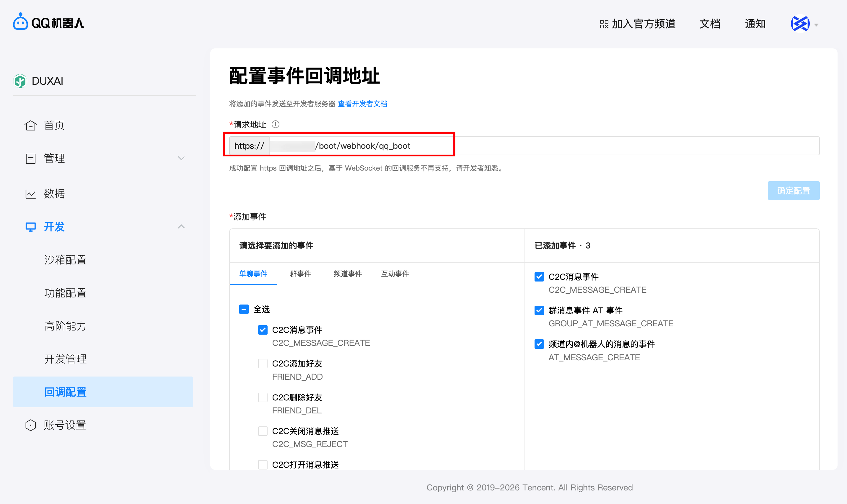This screenshot has height=504, width=847.
Task: Expand the 管理 sidebar section
Action: click(x=182, y=158)
